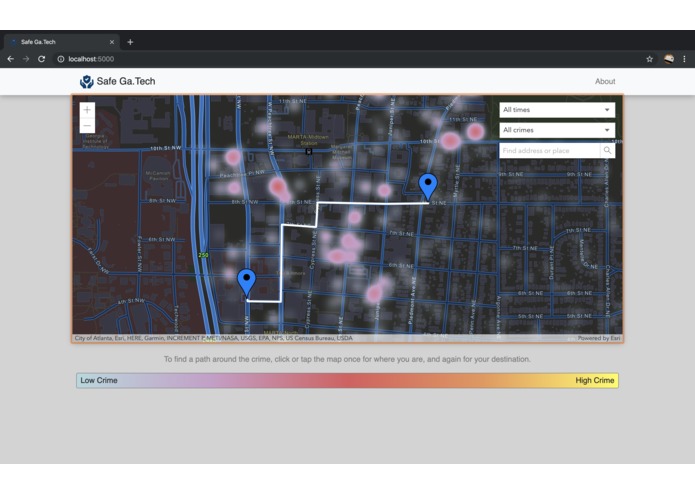The image size is (695, 494).
Task: Click the 10th St NW street label
Action: pyautogui.click(x=166, y=148)
